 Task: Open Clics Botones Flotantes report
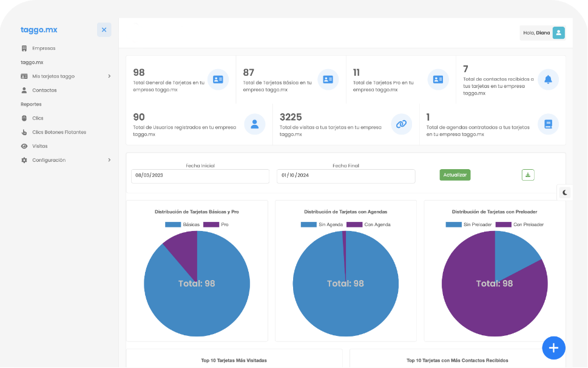pos(59,132)
